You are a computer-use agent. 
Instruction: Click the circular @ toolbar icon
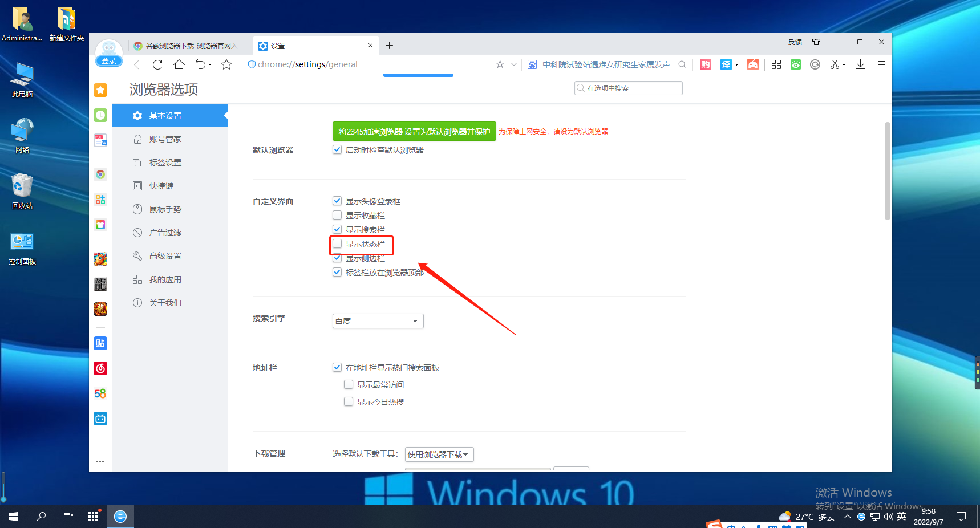point(815,64)
